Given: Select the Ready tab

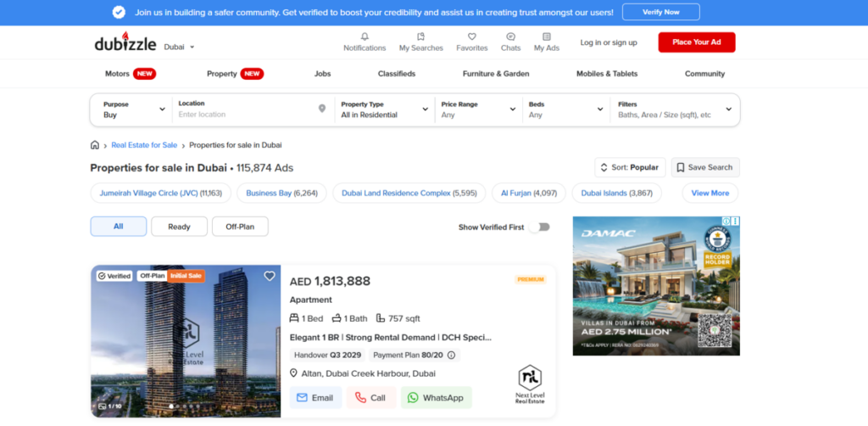Looking at the screenshot, I should coord(180,227).
